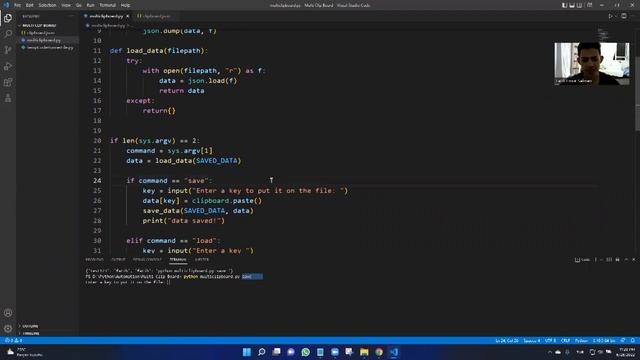Select the Terminal panel tab
The width and height of the screenshot is (640, 360).
(178, 260)
